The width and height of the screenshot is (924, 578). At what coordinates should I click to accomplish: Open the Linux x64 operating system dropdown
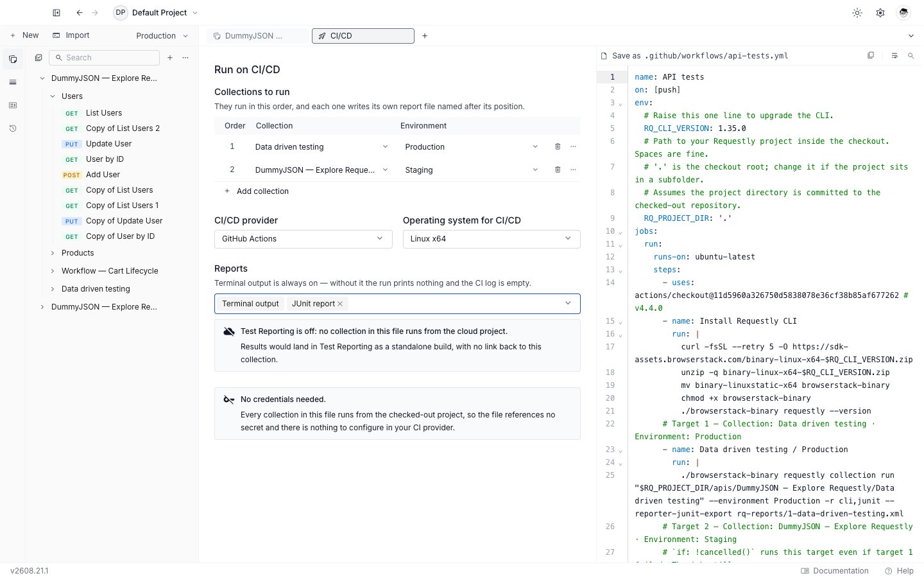492,239
